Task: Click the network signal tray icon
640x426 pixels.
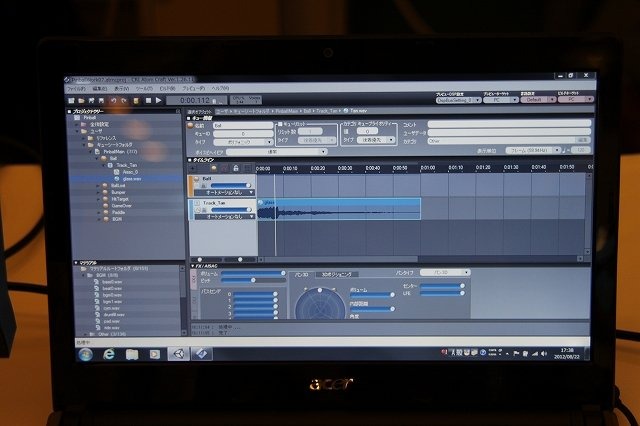Action: [535, 354]
